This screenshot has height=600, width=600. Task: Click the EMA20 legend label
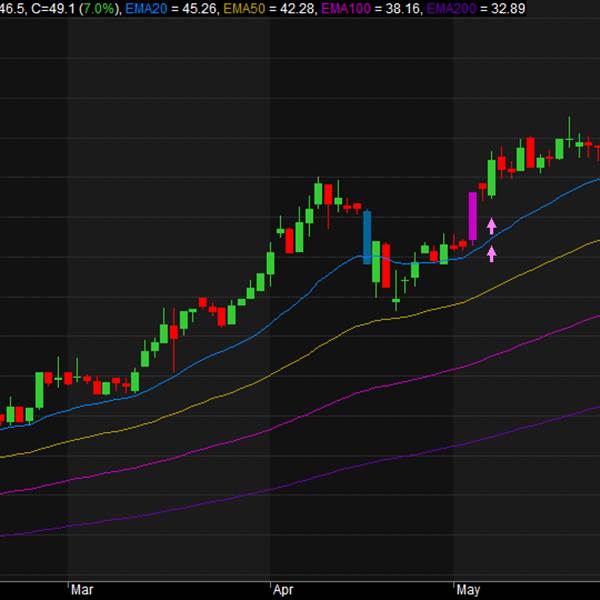(x=146, y=8)
